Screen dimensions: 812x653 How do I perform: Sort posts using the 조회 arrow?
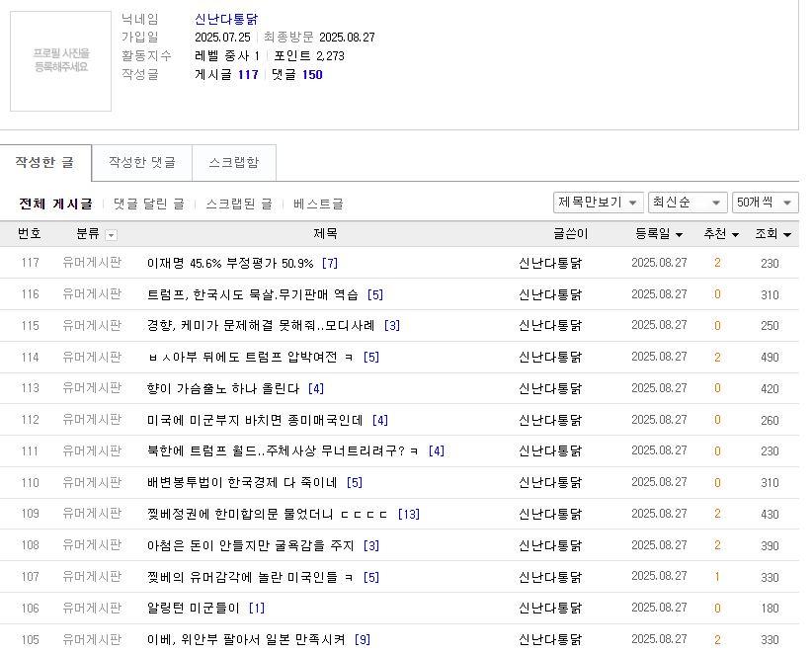[785, 234]
